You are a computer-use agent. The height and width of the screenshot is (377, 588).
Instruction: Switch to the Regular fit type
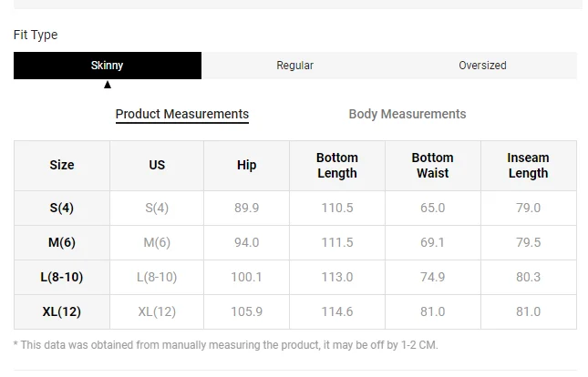[x=295, y=66]
